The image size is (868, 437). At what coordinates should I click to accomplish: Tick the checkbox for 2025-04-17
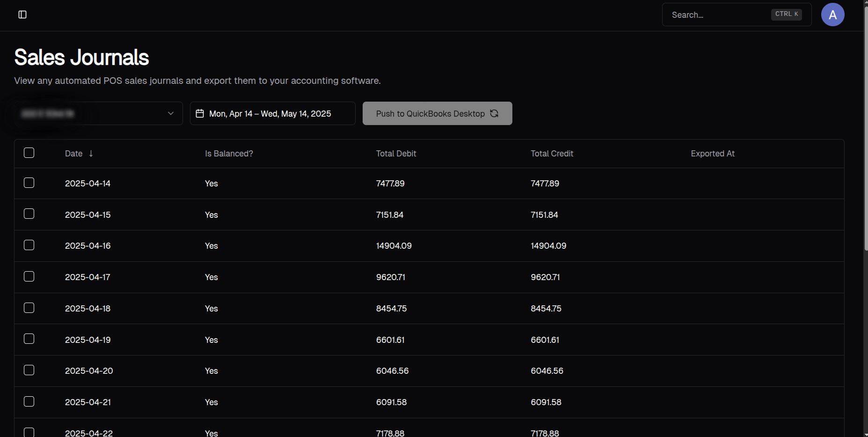(x=29, y=276)
